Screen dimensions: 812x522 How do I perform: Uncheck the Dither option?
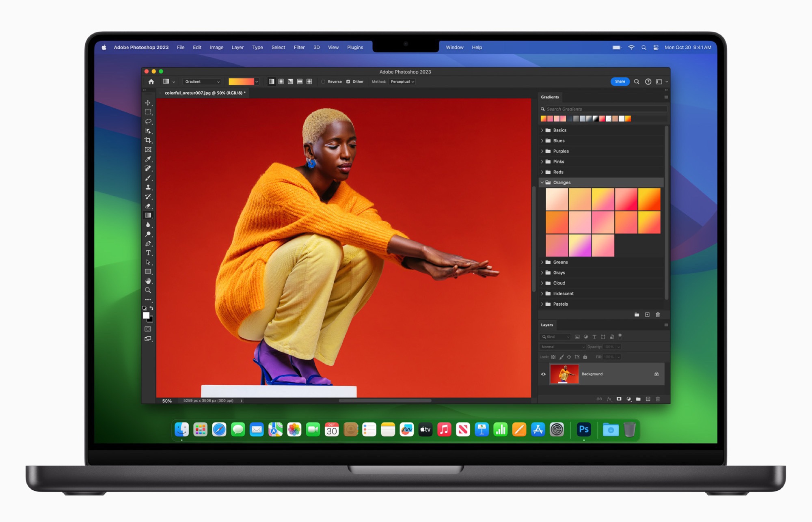[348, 82]
